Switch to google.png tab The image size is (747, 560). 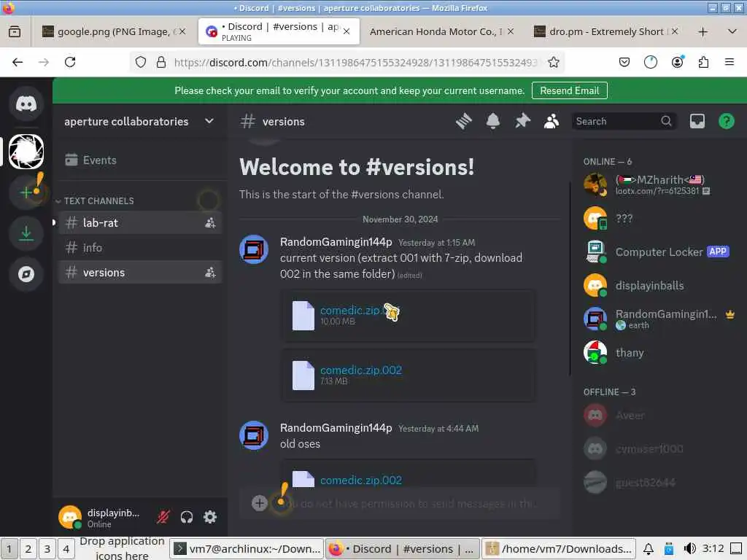(113, 31)
